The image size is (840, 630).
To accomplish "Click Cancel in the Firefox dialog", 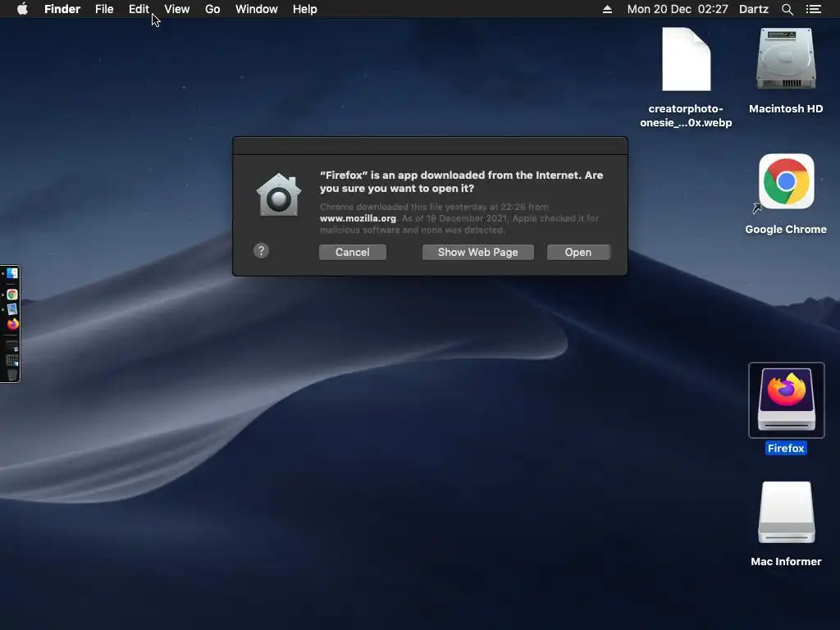I will click(353, 253).
